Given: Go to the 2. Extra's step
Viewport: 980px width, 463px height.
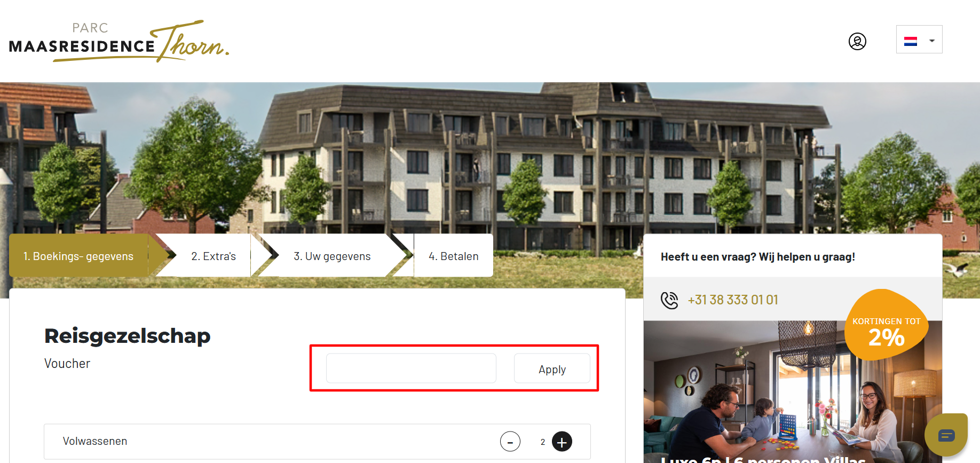Looking at the screenshot, I should tap(214, 256).
